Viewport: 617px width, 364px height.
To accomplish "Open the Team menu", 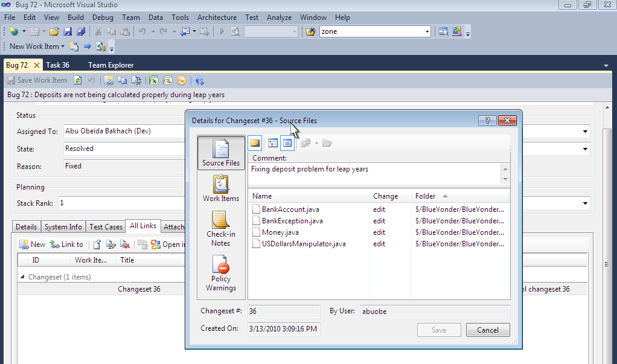I will (130, 18).
